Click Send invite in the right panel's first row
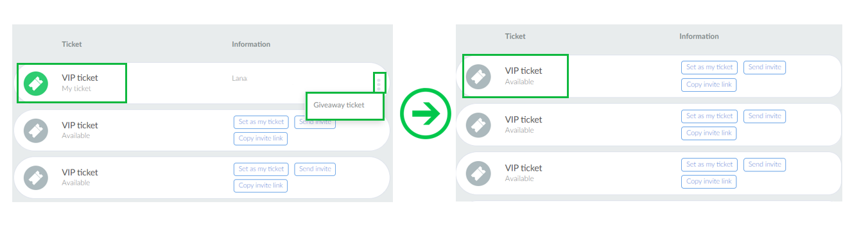 tap(765, 67)
